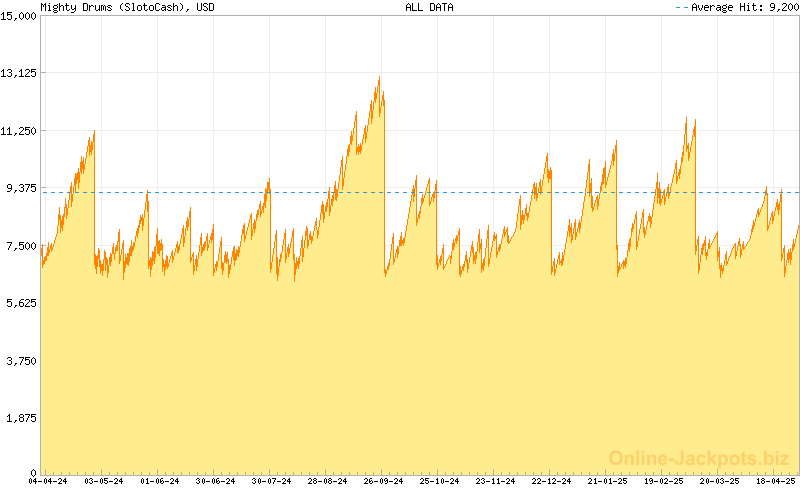Viewport: 800px width, 490px height.
Task: Select the 03-05-24 date on the x-axis
Action: coord(104,481)
